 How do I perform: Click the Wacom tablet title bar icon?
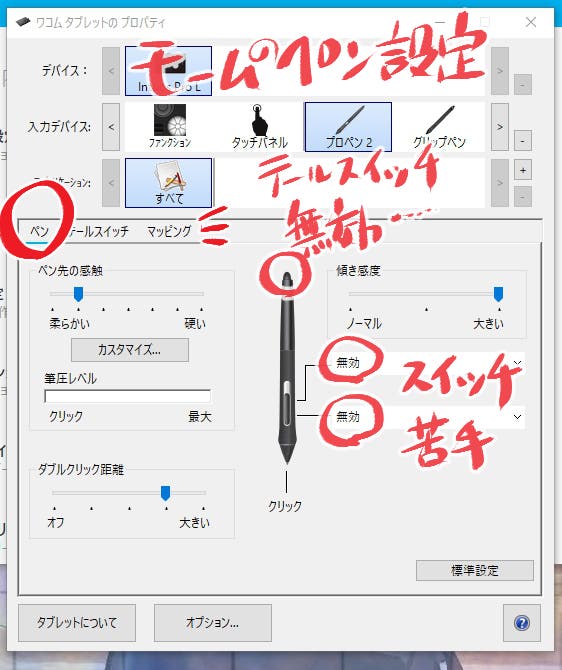point(24,22)
